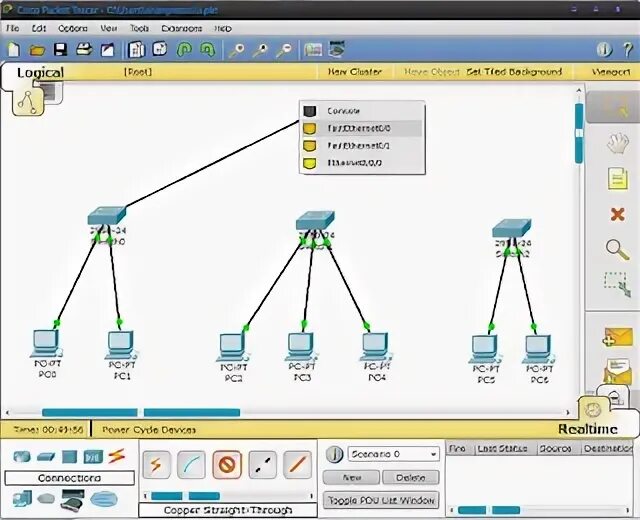This screenshot has width=640, height=520.
Task: Select the Custom Made Devices icon
Action: coord(72,500)
